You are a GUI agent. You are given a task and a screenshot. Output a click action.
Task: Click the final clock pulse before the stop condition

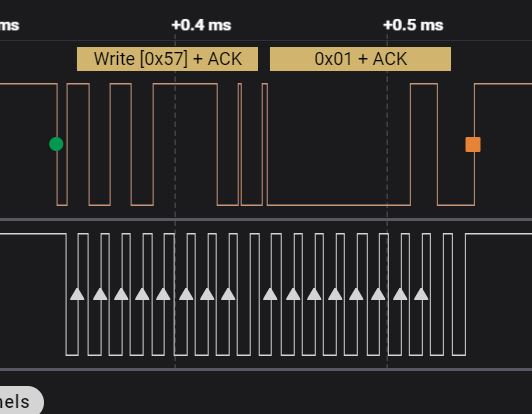click(448, 294)
